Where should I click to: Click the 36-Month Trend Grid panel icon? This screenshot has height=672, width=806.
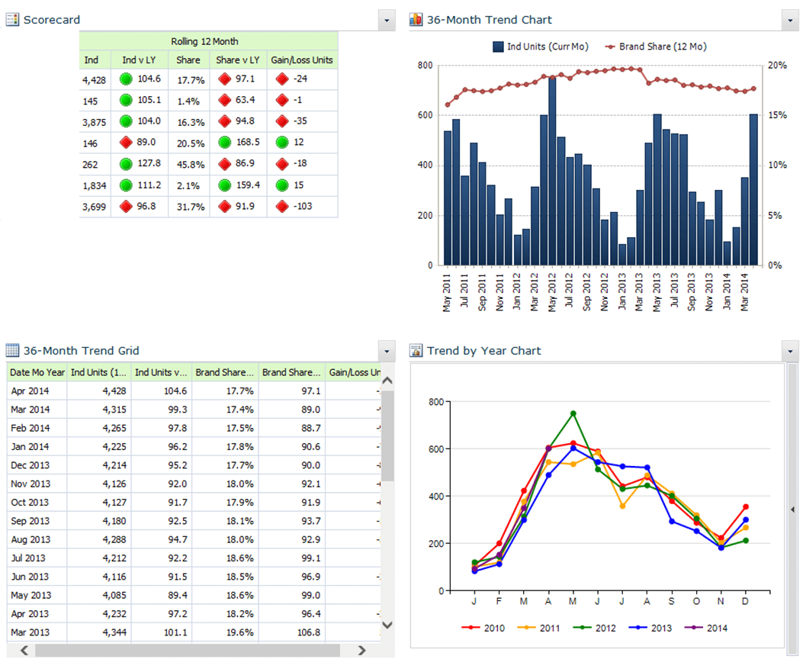[x=13, y=350]
